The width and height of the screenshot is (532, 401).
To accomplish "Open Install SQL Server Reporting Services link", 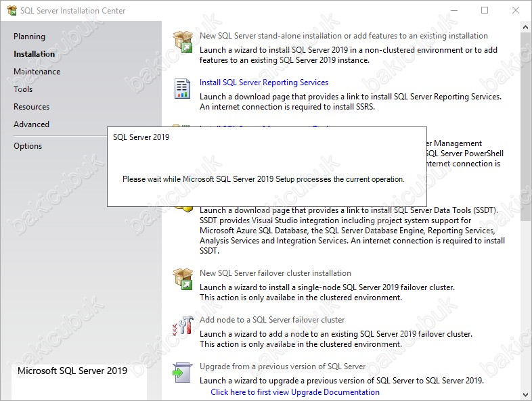I will click(x=264, y=82).
